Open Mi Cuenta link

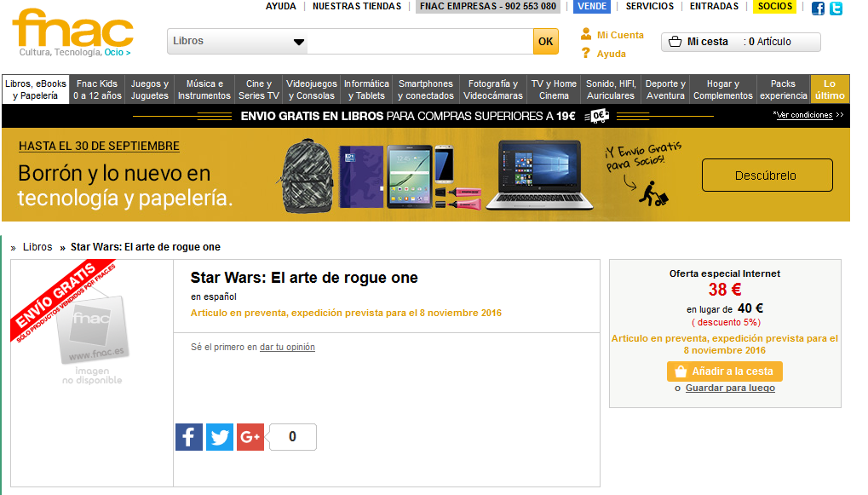tap(620, 35)
